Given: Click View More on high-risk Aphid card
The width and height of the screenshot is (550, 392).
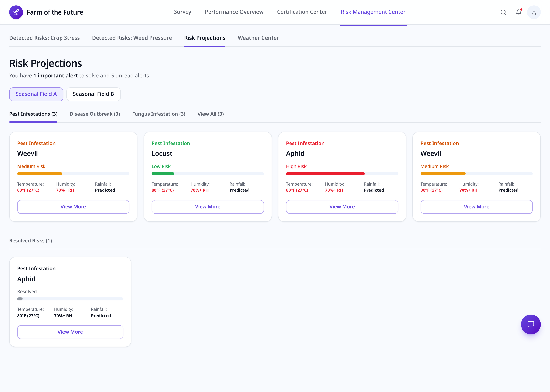Looking at the screenshot, I should pyautogui.click(x=342, y=207).
